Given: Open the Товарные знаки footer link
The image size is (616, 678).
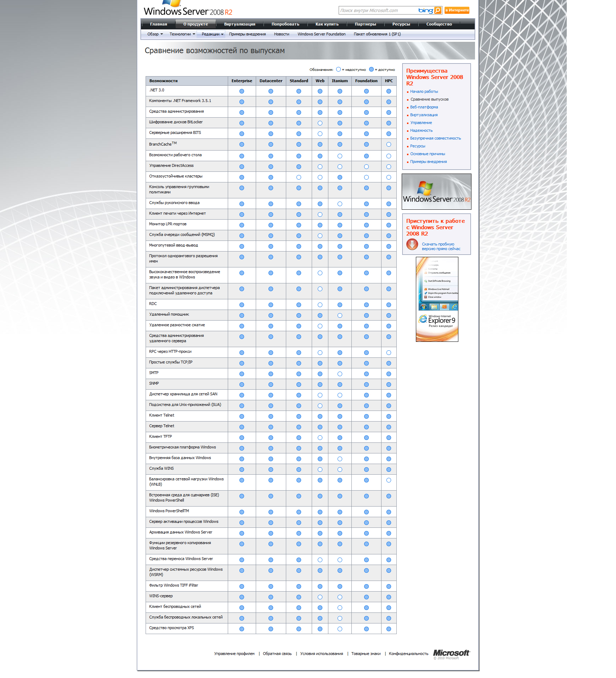Looking at the screenshot, I should tap(366, 654).
